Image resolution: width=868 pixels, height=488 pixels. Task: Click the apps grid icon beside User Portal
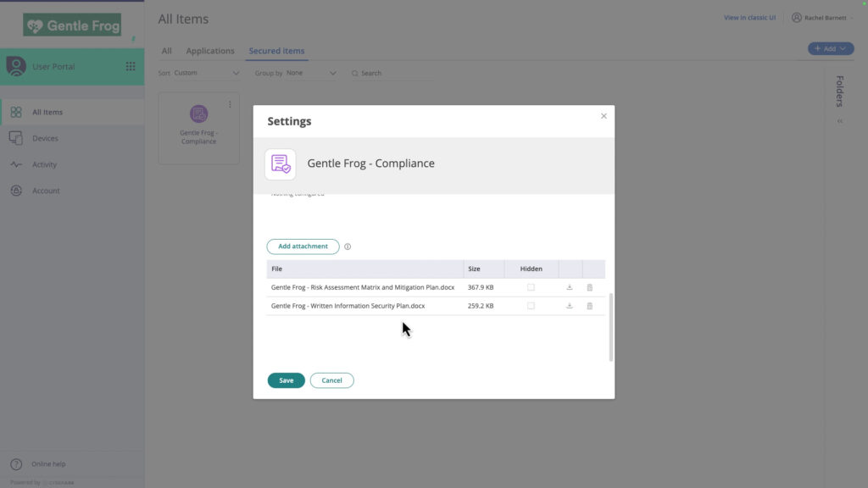tap(130, 65)
